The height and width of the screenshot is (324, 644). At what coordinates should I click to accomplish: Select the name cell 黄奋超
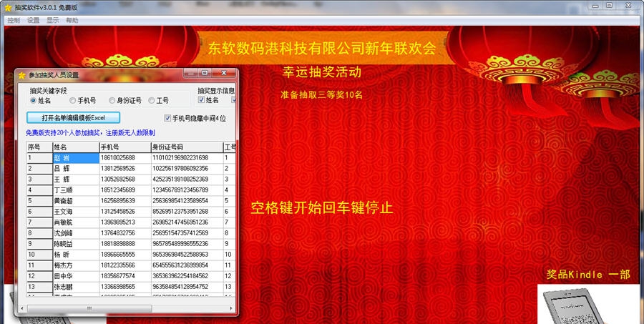(x=76, y=201)
